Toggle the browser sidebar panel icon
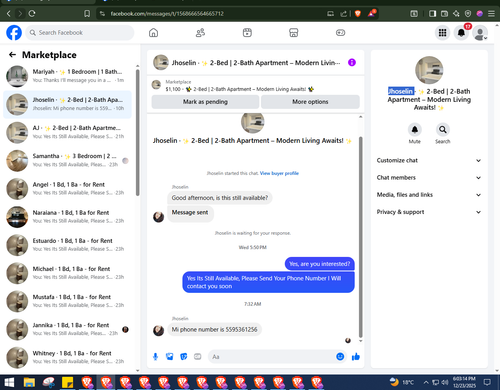This screenshot has width=500, height=390. pos(432,14)
